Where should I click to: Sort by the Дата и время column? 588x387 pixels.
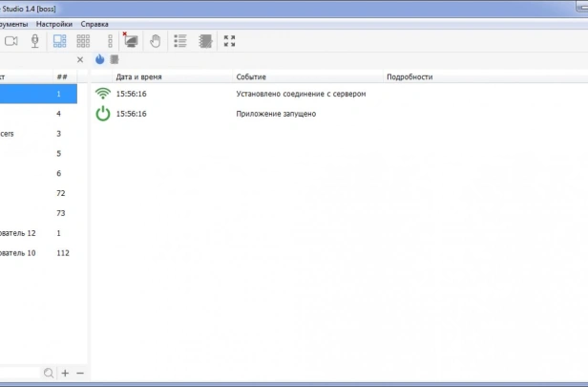pyautogui.click(x=138, y=76)
